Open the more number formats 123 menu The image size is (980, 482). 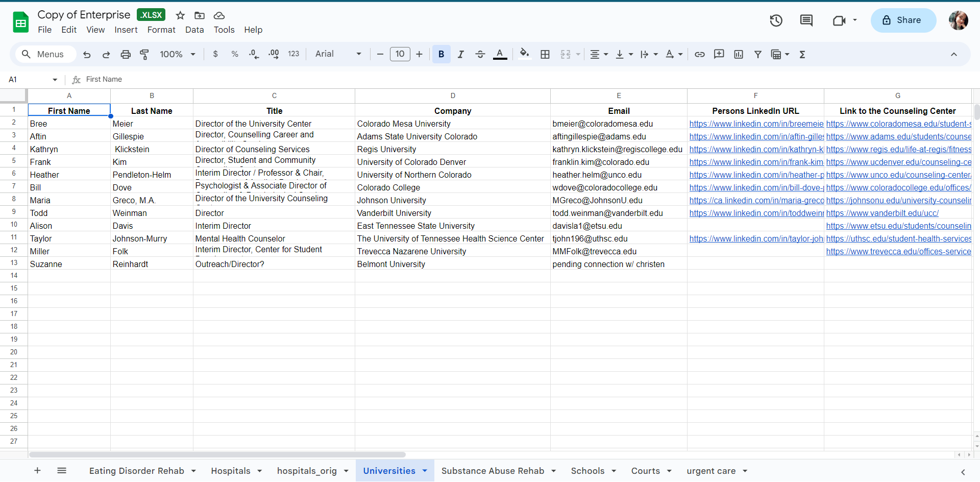tap(293, 54)
